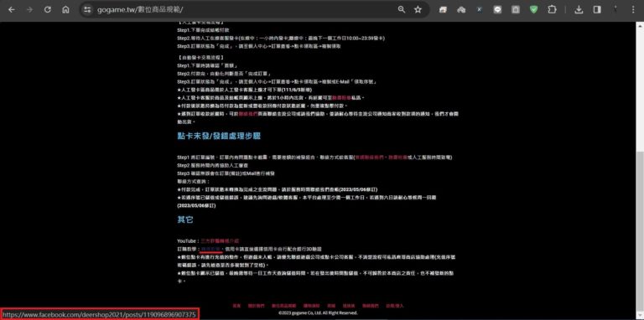Open the cloud-shaped extension icon

[461, 10]
